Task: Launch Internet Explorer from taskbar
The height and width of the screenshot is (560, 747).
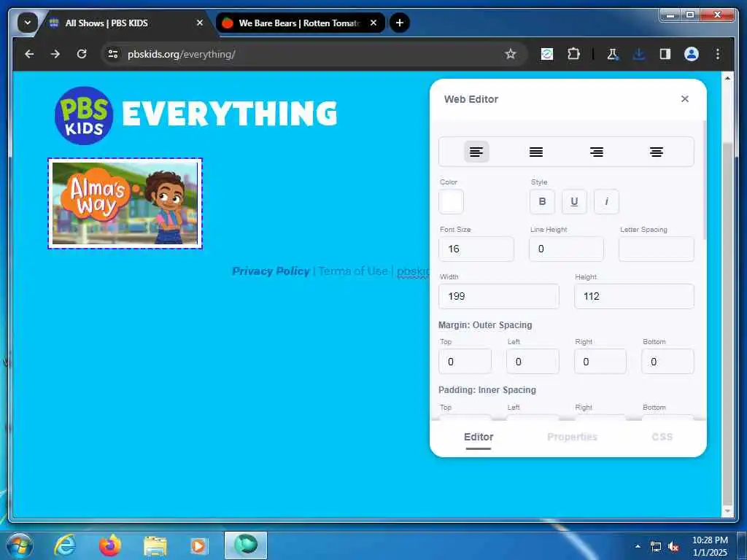Action: [x=65, y=545]
